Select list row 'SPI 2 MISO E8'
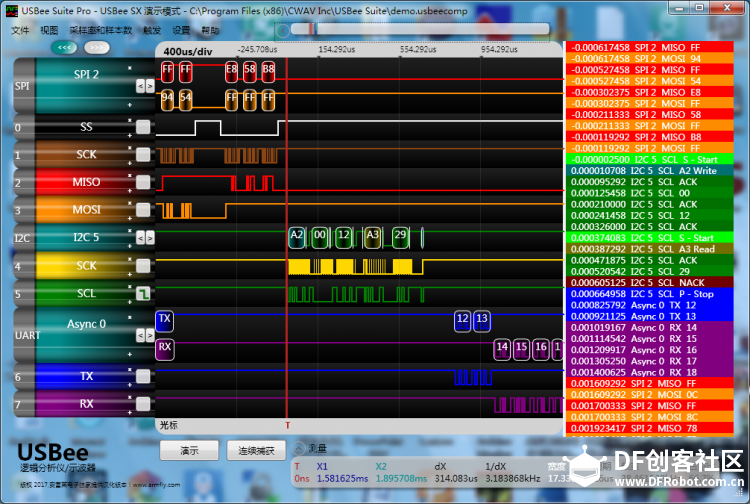 (650, 92)
